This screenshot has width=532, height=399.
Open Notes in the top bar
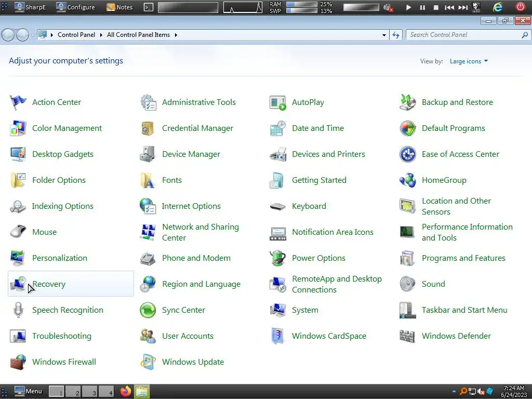120,7
